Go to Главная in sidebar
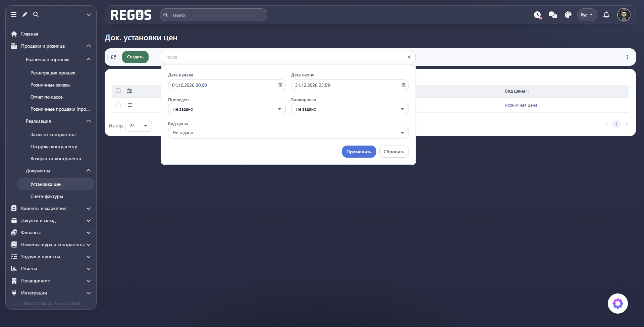This screenshot has width=644, height=327. [30, 34]
